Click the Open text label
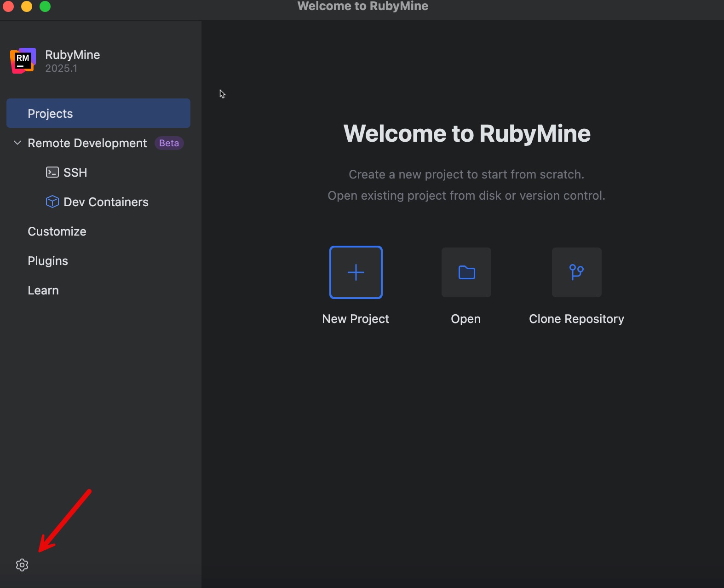 coord(465,319)
